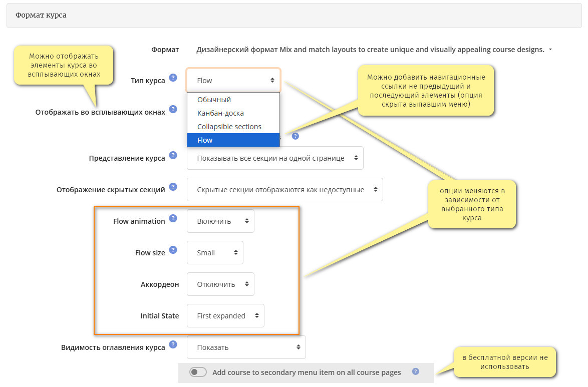Open help for Отображать во всплывающих окнах
Viewport: 588px width, 387px height.
point(173,109)
